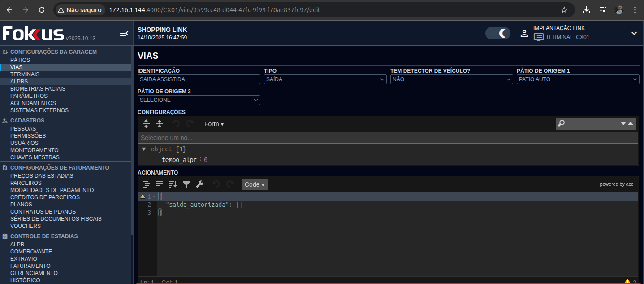This screenshot has width=644, height=284.
Task: Open Tem Detector de Veículo dropdown
Action: pos(451,79)
